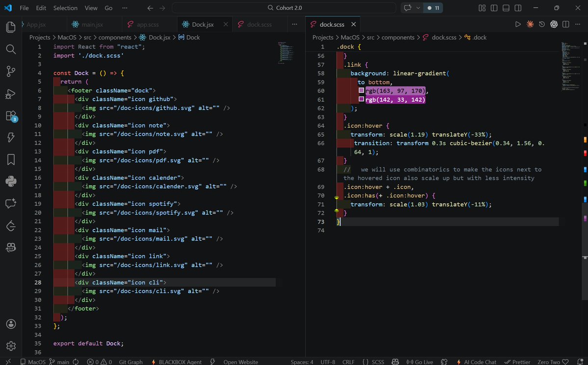Click BLACKBOX Agent in the status bar
The width and height of the screenshot is (588, 365).
point(176,362)
